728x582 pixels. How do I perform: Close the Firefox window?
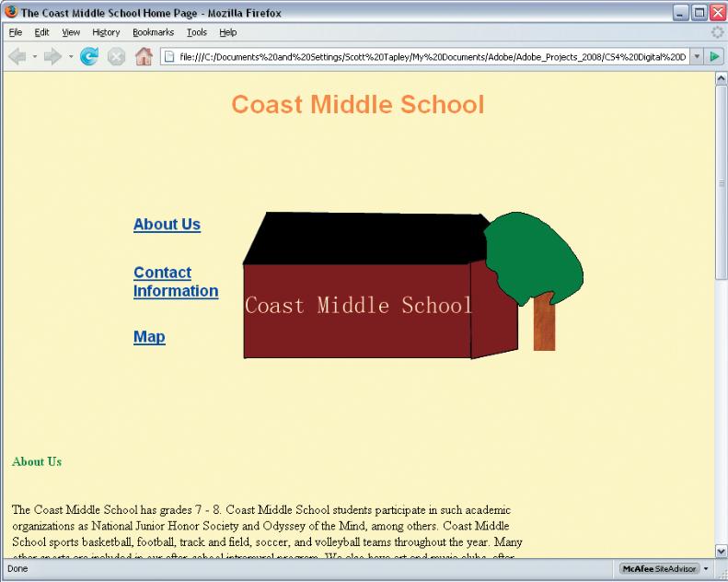[x=718, y=13]
